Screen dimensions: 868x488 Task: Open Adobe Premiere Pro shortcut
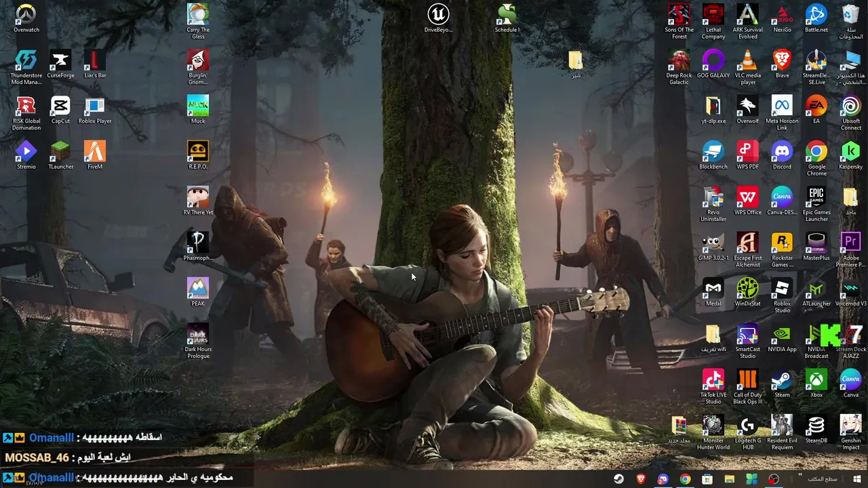point(850,250)
